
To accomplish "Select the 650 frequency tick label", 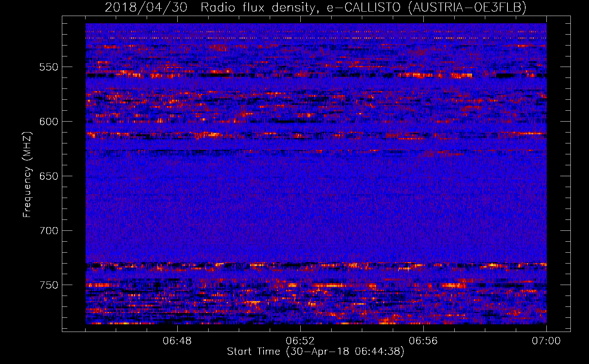I will [49, 176].
